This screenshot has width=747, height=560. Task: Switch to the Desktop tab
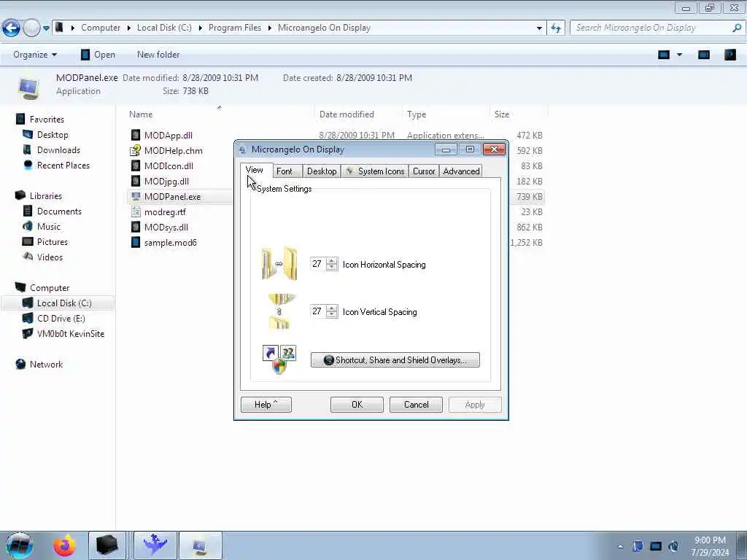(x=322, y=171)
